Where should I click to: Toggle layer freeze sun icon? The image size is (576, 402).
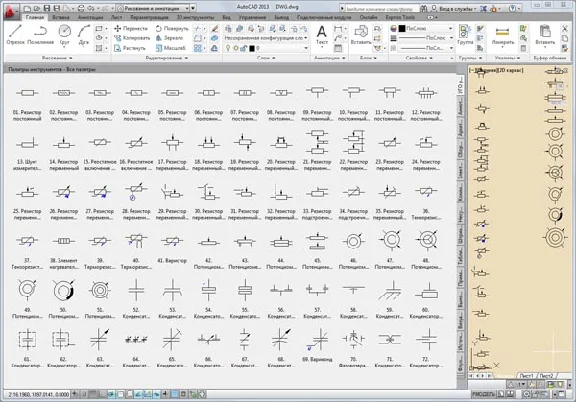click(235, 48)
